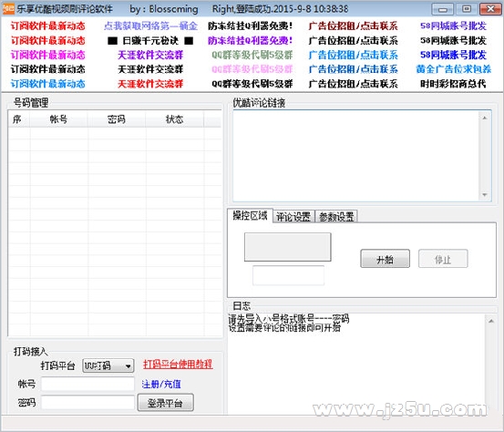The width and height of the screenshot is (504, 432).
Task: Open the 注册/充值 link
Action: (x=161, y=384)
